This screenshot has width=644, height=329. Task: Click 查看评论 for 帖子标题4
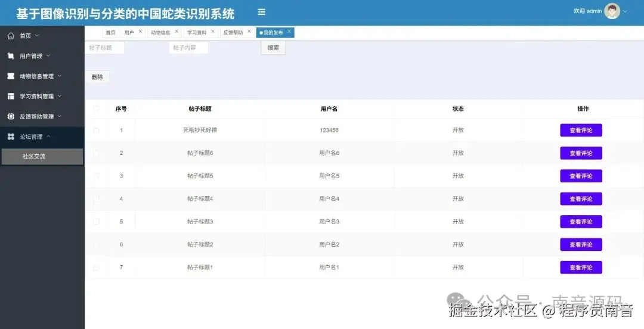pos(581,199)
